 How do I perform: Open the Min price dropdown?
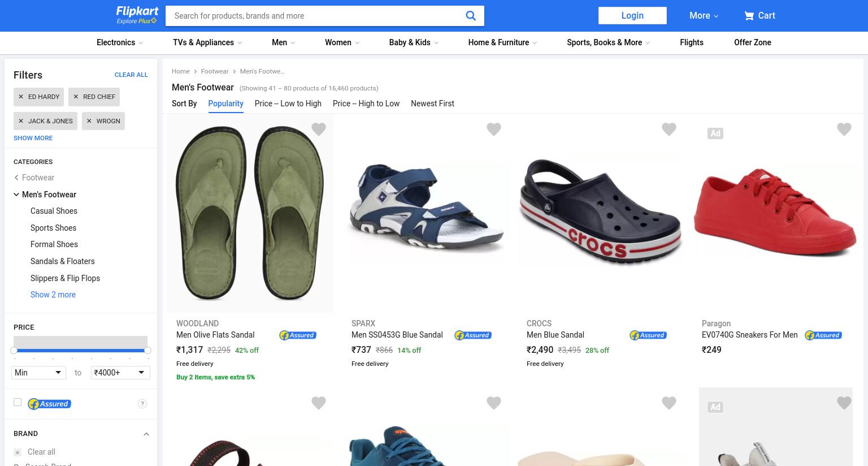pos(38,373)
